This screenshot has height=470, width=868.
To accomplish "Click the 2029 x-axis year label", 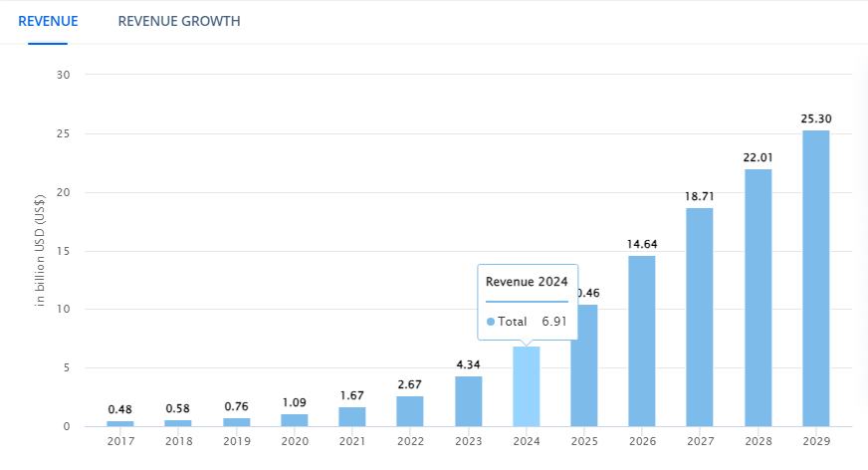I will [816, 441].
